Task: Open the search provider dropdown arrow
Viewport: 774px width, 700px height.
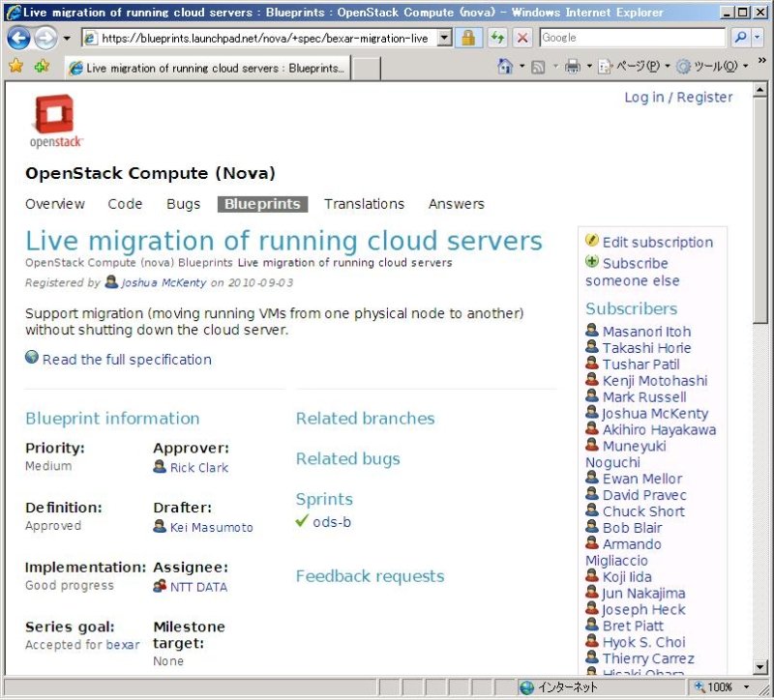Action: tap(758, 38)
